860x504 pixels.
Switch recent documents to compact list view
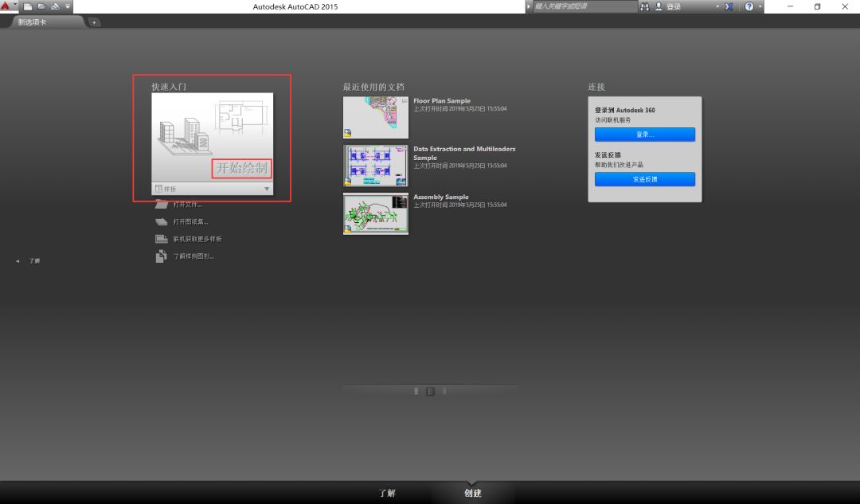[416, 391]
